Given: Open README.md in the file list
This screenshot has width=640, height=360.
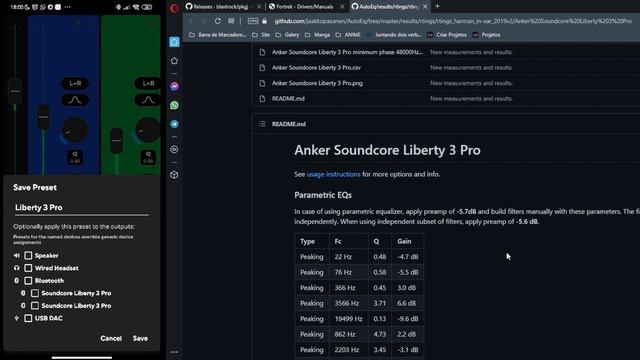Looking at the screenshot, I should coord(288,99).
